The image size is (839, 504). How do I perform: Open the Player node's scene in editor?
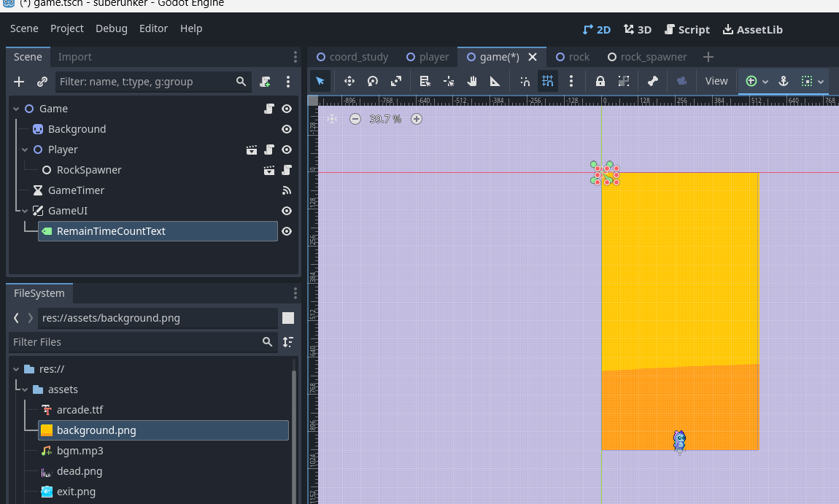(x=252, y=150)
